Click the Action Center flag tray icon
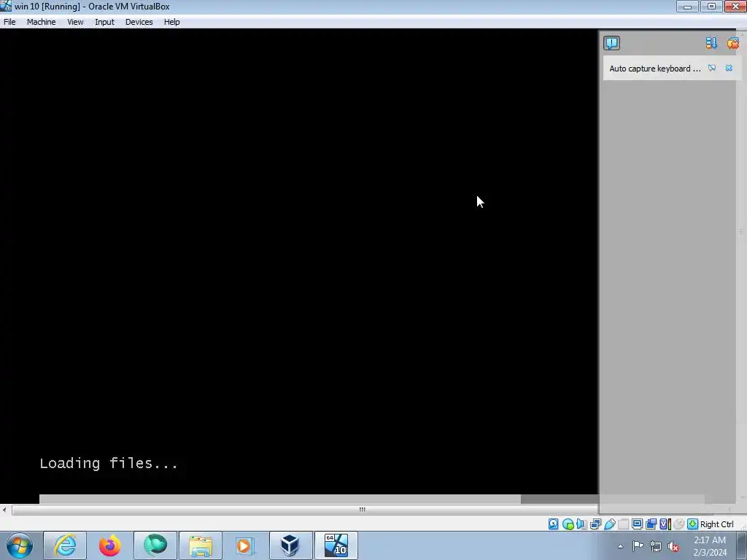Image resolution: width=747 pixels, height=560 pixels. (x=638, y=545)
